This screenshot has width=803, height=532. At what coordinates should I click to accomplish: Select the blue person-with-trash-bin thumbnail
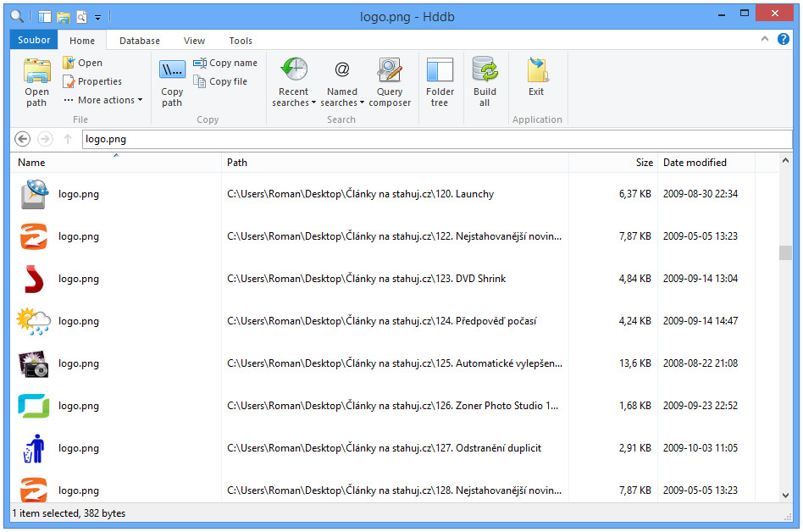click(x=34, y=448)
